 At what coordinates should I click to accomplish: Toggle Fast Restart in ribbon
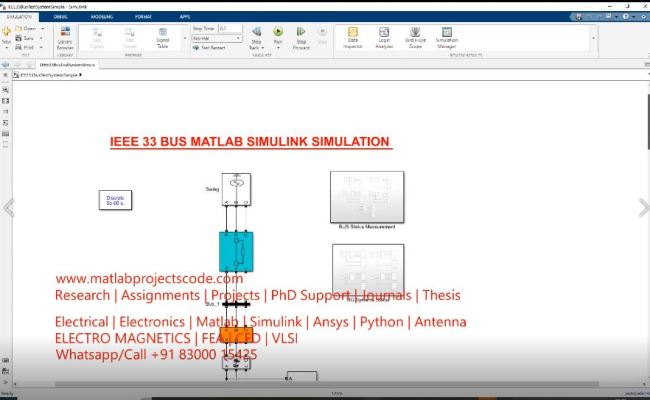(209, 48)
